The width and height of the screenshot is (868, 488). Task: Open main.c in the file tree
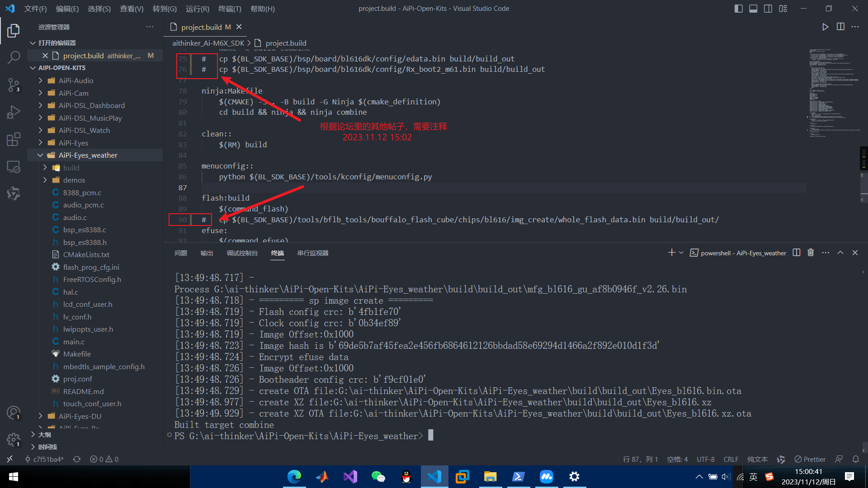click(74, 342)
